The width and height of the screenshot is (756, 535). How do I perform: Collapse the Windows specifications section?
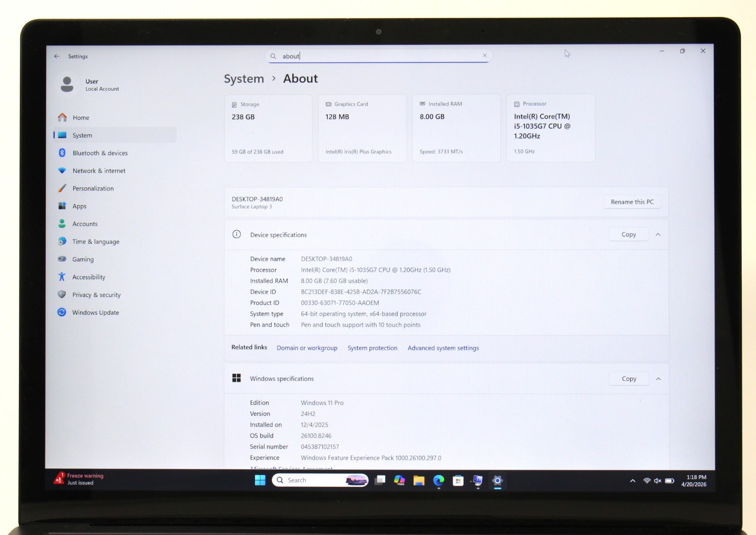pos(658,379)
